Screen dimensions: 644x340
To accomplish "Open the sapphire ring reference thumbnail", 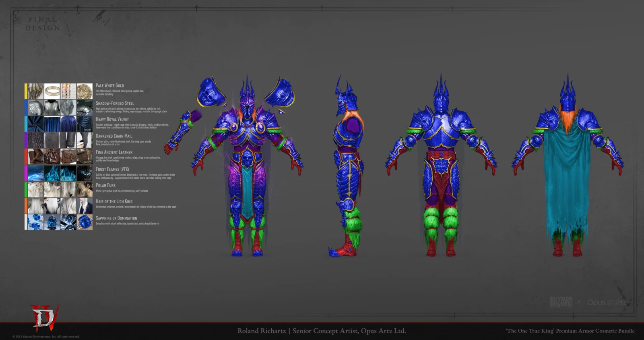I will point(85,222).
